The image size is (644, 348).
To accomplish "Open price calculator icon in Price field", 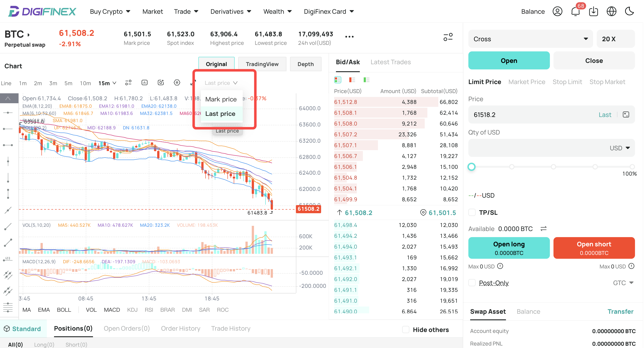I will click(x=626, y=114).
